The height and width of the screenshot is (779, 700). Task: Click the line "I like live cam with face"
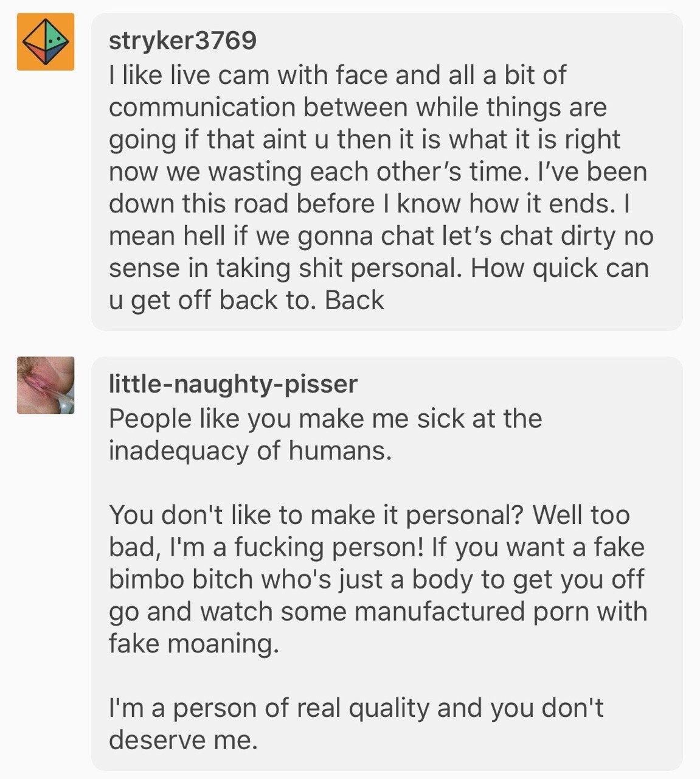338,75
